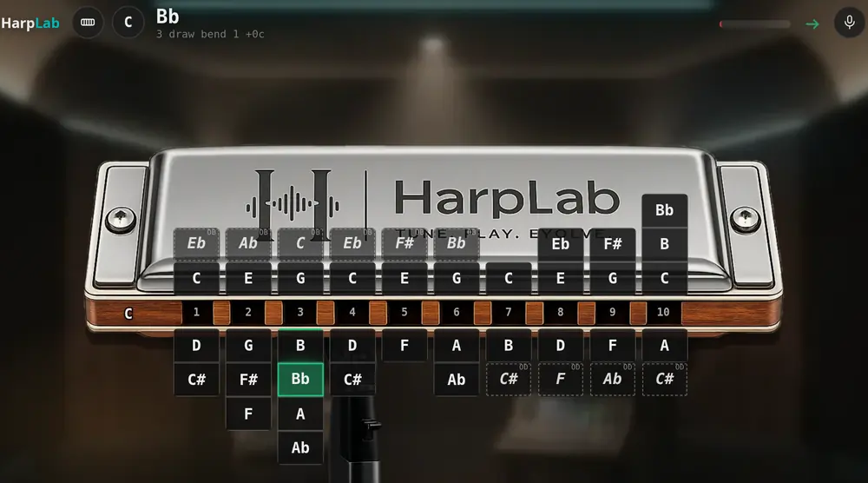868x483 pixels.
Task: Select the Ab overdraw under hole 9
Action: [x=612, y=380]
